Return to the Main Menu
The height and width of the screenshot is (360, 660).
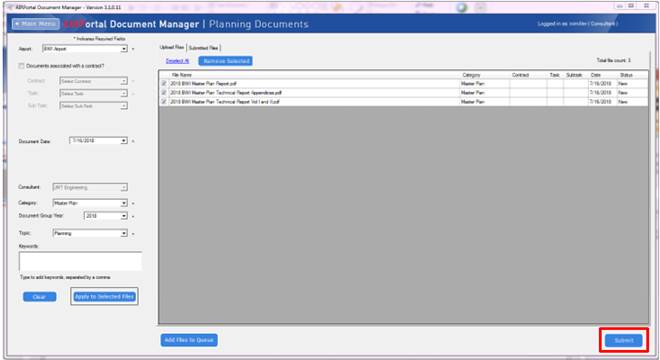[36, 24]
